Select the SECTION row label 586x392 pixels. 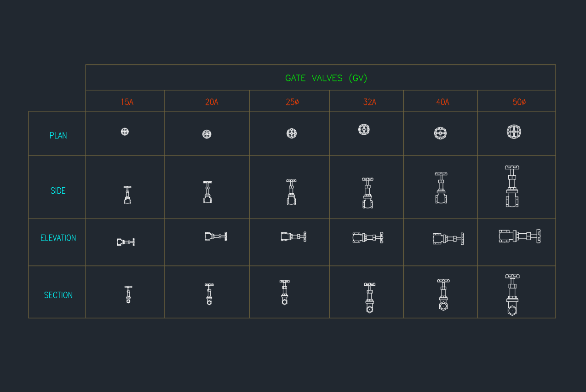[58, 295]
